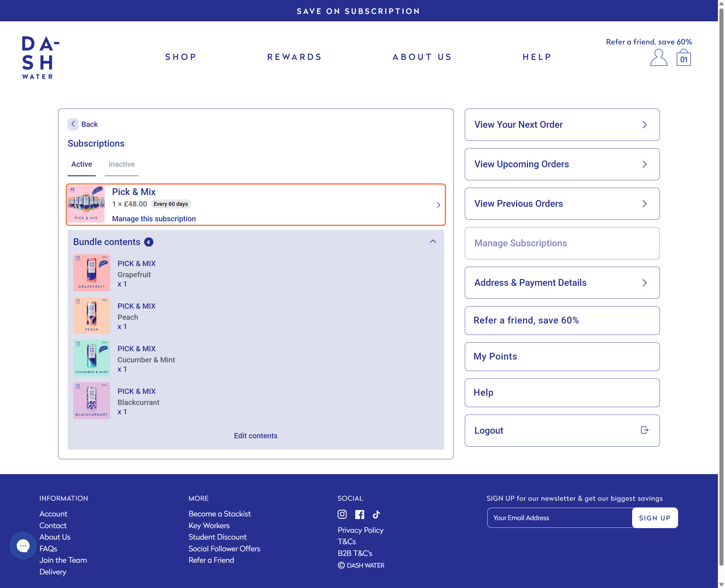Image resolution: width=725 pixels, height=588 pixels.
Task: Click the Blackcurrant can thumbnail
Action: click(x=91, y=401)
